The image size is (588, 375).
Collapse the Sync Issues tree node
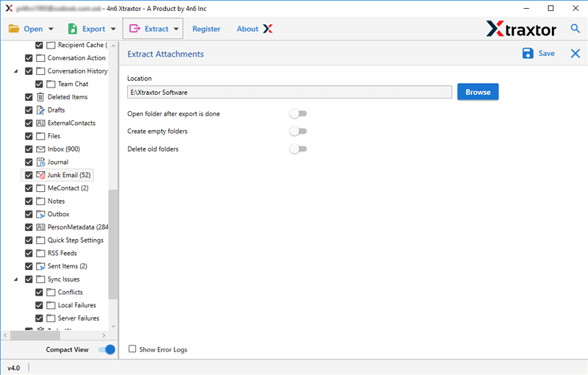[15, 279]
